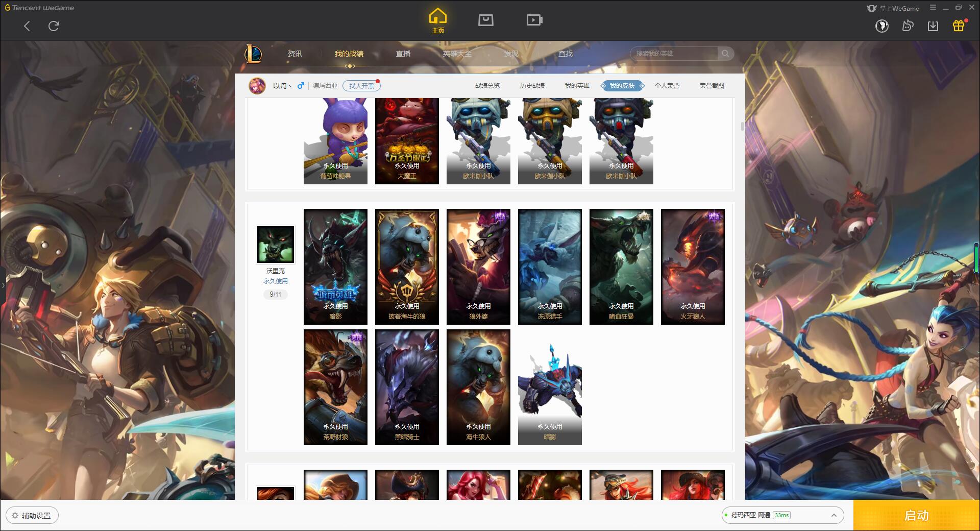Switch to the 英雄大全 tab
Viewport: 980px width, 531px height.
point(457,54)
